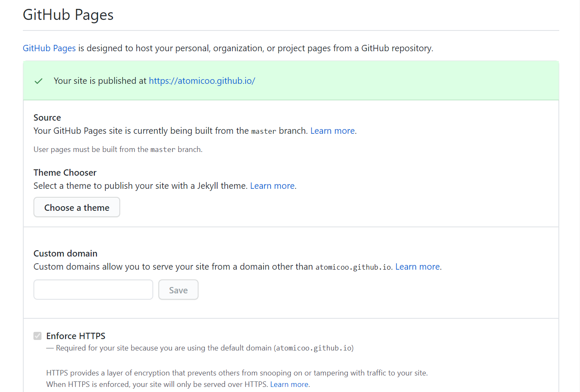
Task: Focus the custom domain input field
Action: (x=93, y=290)
